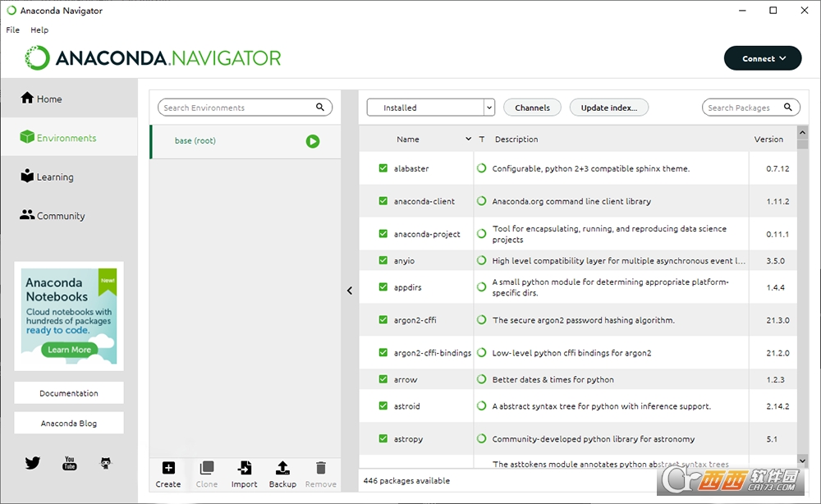Collapse the environments panel with left arrow
Screen dimensions: 821x504
tap(350, 291)
